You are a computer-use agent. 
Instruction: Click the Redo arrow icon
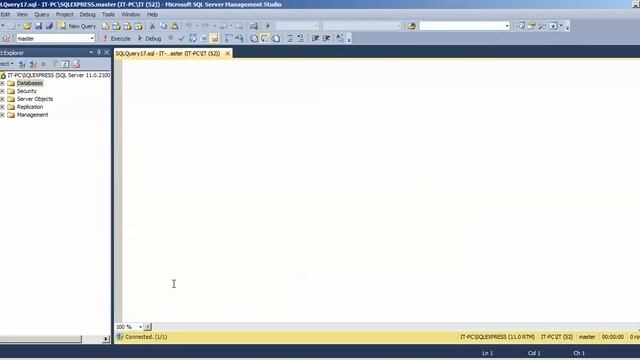pos(205,26)
